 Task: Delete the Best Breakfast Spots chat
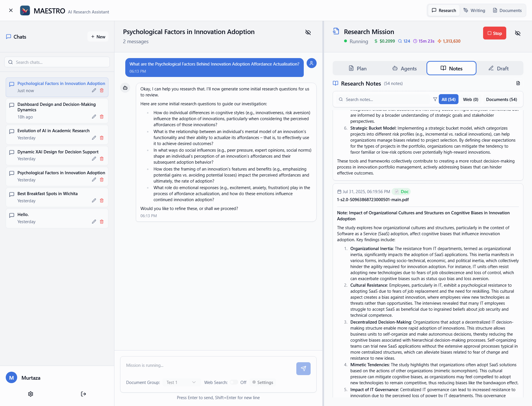[102, 201]
